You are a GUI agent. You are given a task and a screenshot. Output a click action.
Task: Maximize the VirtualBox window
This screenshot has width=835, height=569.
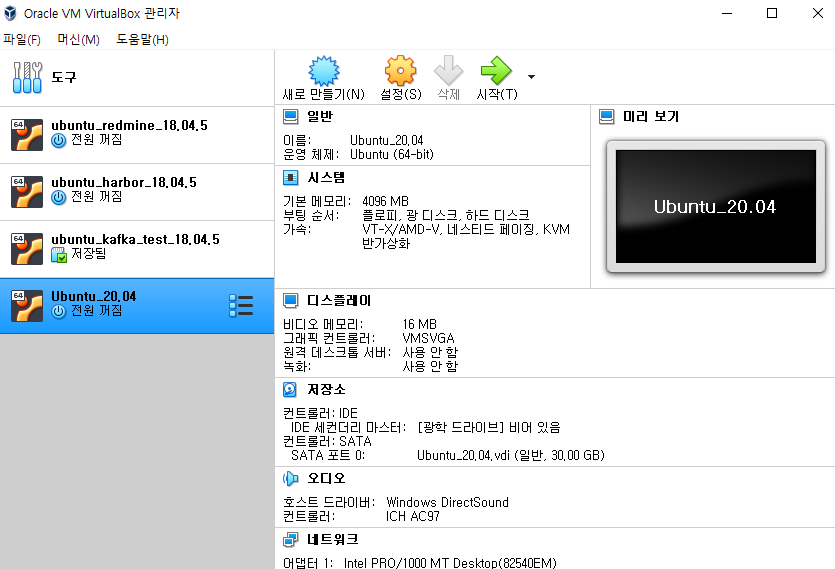pos(772,13)
